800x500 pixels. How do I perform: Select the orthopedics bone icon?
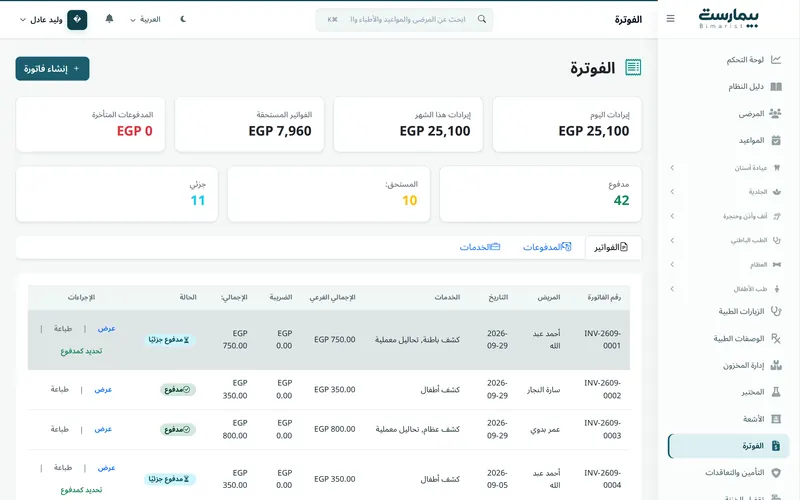click(x=777, y=264)
